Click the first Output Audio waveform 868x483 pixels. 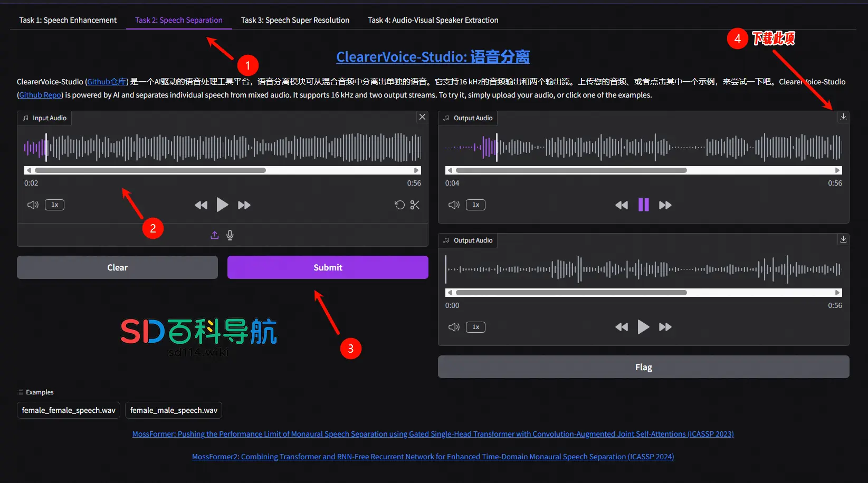pos(644,147)
